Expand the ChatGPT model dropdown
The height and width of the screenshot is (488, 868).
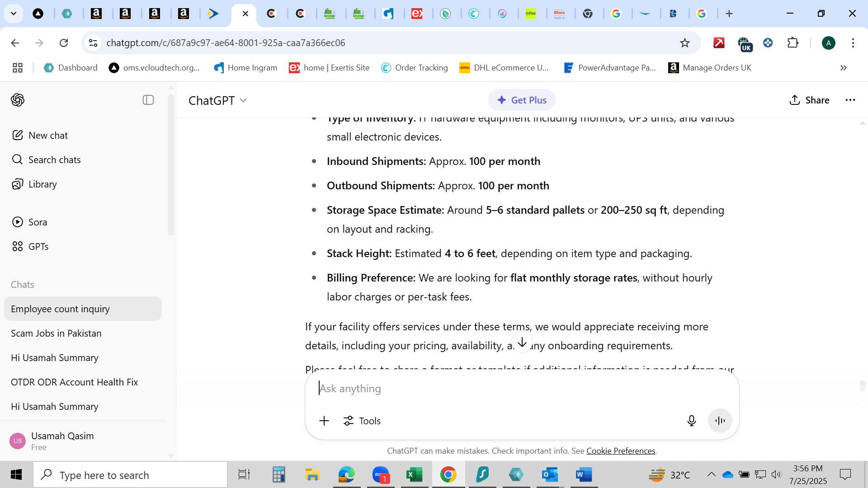[x=217, y=100]
